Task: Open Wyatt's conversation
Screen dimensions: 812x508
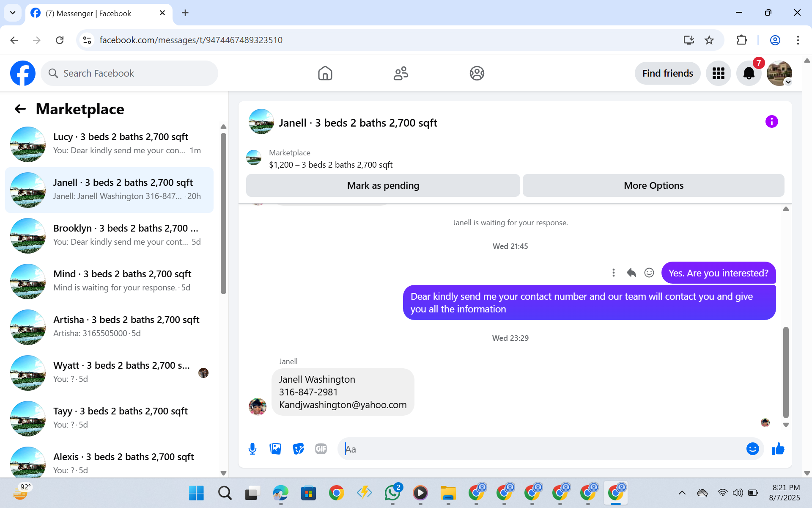Action: (109, 373)
